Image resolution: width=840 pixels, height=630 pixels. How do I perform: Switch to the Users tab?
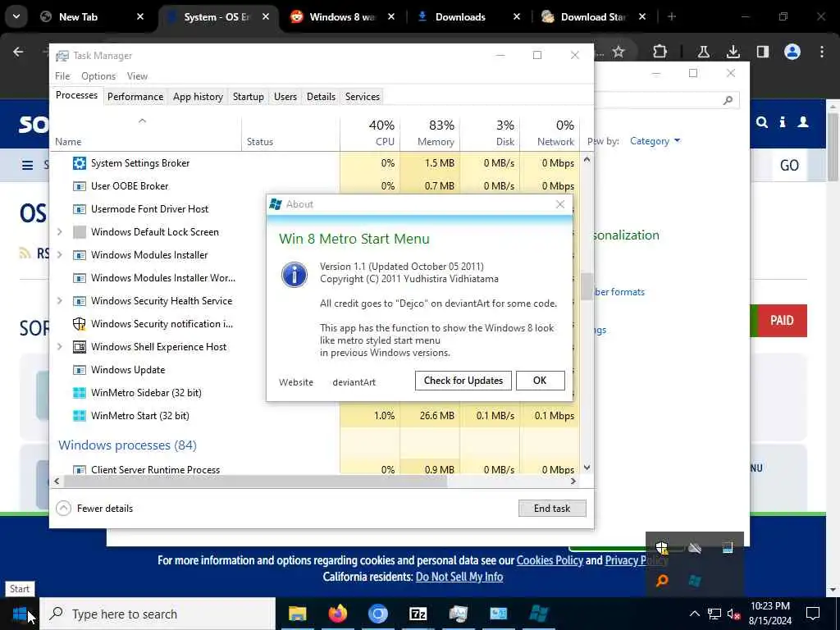[285, 97]
